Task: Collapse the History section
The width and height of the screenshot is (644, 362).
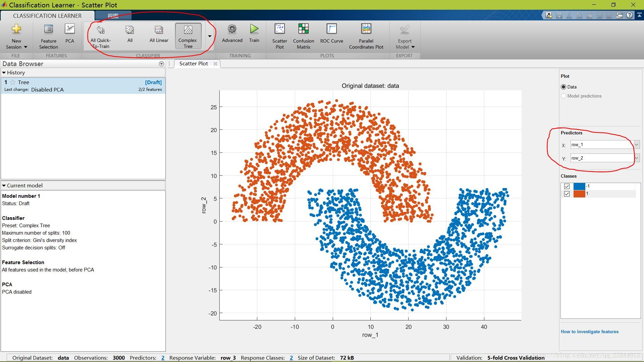Action: pyautogui.click(x=4, y=73)
